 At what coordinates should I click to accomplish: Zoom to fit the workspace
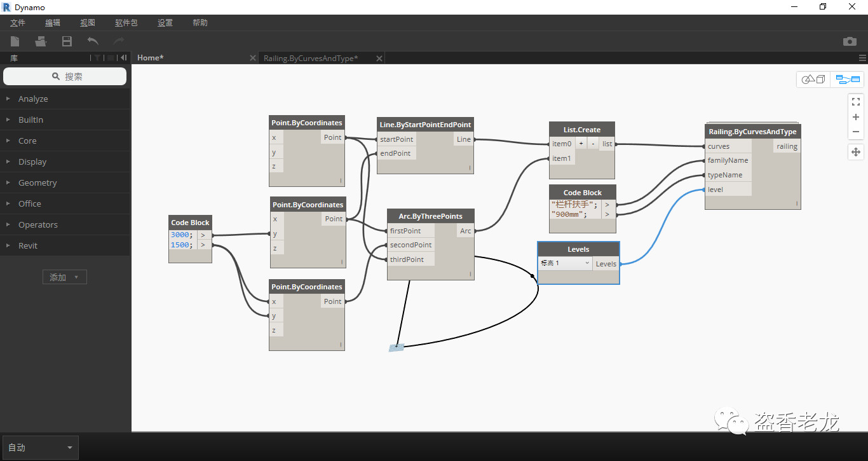856,102
